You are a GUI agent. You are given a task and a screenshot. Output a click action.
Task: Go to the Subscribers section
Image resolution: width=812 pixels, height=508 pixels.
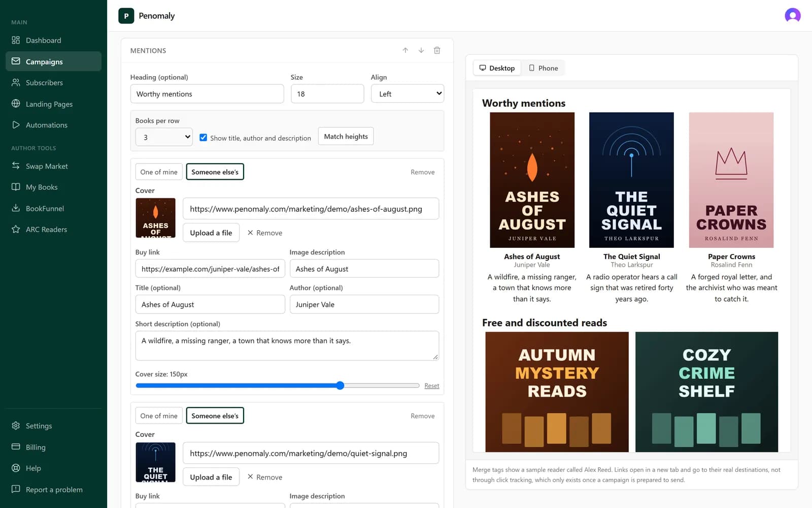(x=53, y=82)
